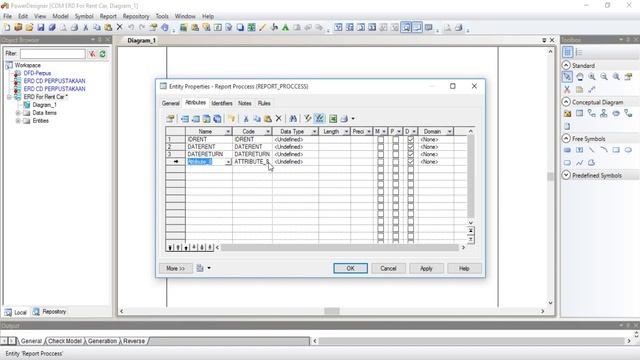Viewport: 640px width, 360px height.
Task: Expand the Predefined Symbols section
Action: point(566,175)
